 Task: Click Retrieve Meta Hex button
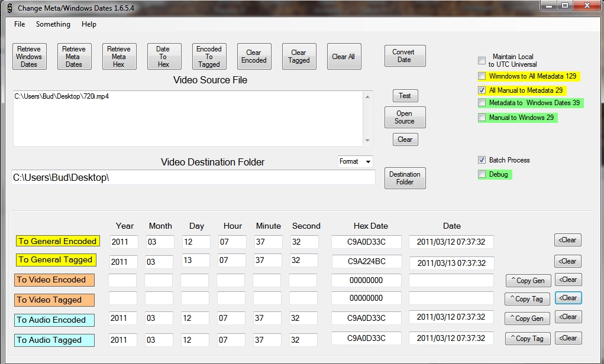coord(119,57)
